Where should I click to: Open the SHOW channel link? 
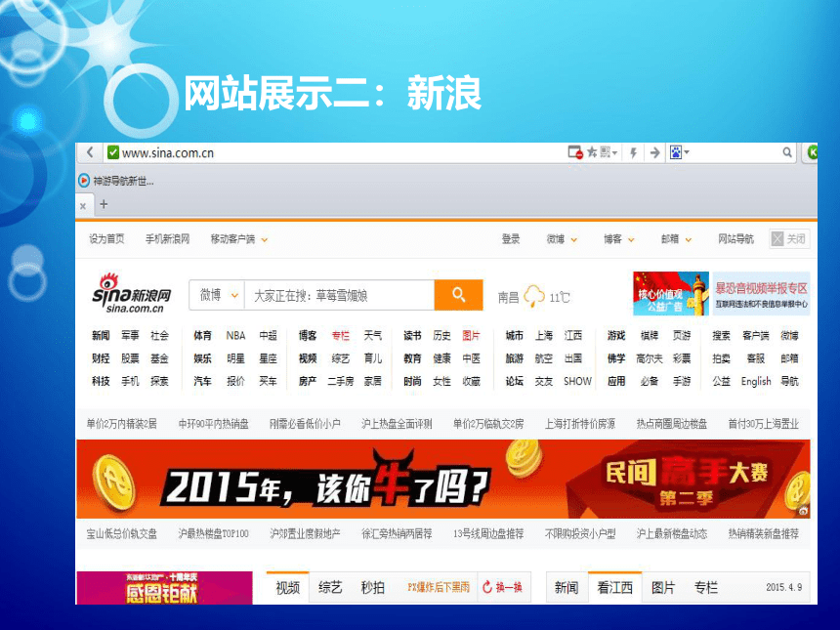coord(577,381)
